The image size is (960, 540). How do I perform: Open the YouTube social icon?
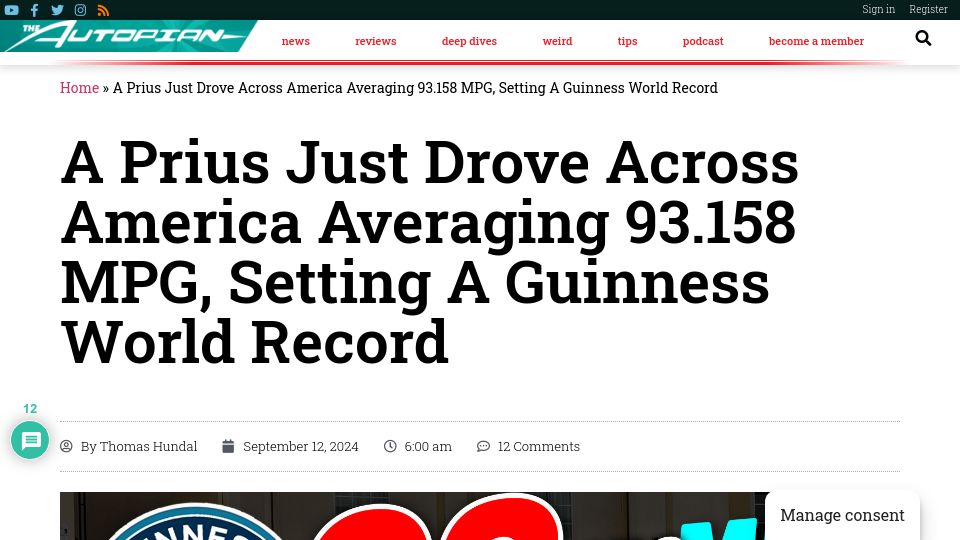coord(12,10)
